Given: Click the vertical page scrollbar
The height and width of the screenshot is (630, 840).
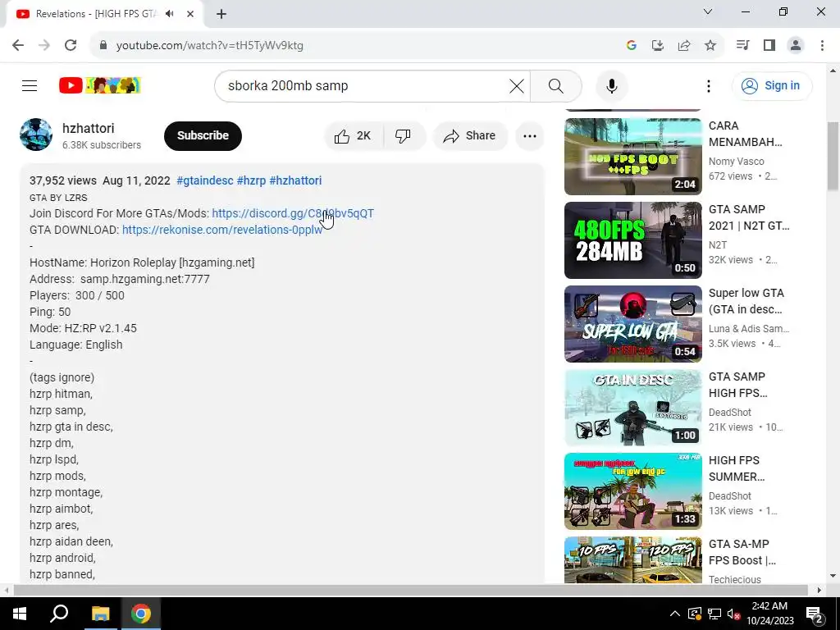Looking at the screenshot, I should click(x=833, y=155).
